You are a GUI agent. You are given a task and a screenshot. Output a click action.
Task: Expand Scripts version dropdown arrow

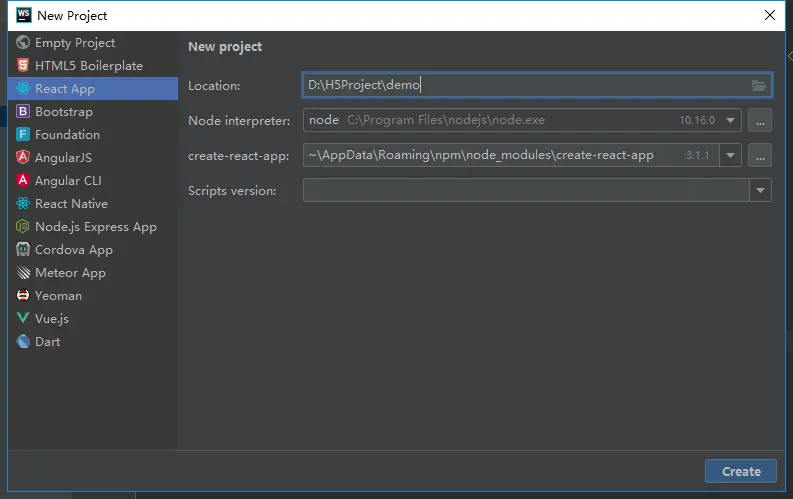[760, 191]
